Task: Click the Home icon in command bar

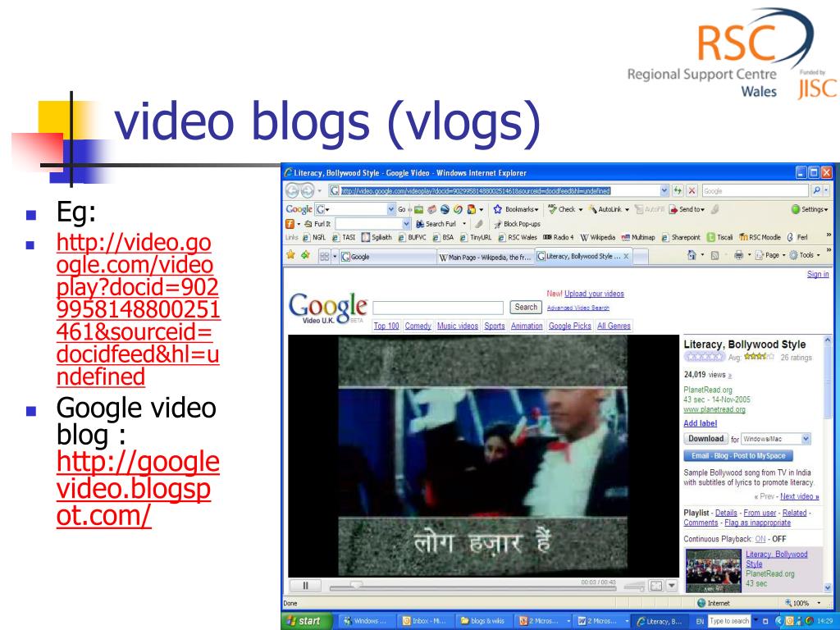Action: 692,256
